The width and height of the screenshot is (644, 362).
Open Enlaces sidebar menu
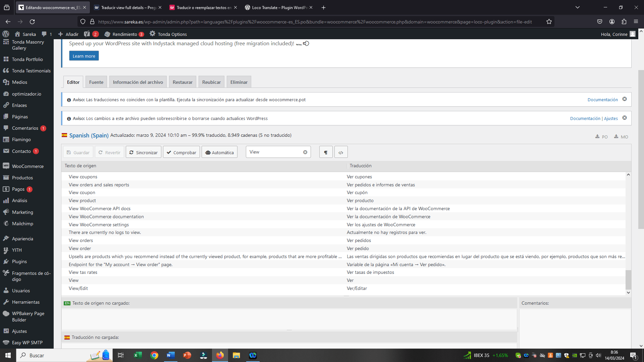(x=27, y=105)
